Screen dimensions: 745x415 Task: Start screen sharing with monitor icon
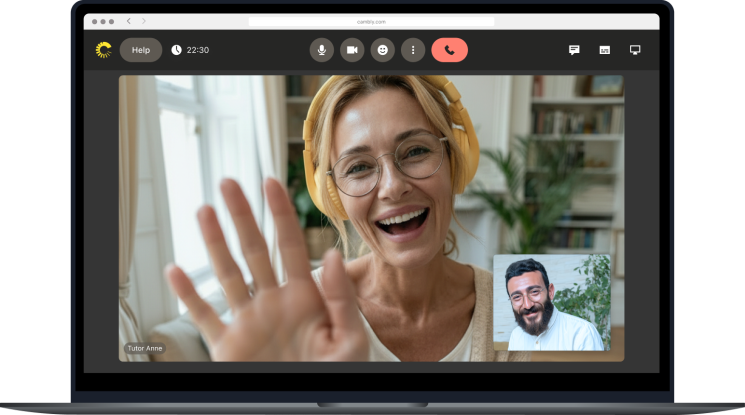(635, 50)
